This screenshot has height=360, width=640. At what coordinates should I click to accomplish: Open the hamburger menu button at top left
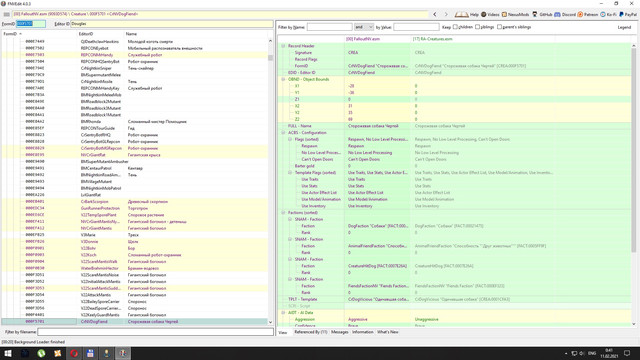point(6,14)
